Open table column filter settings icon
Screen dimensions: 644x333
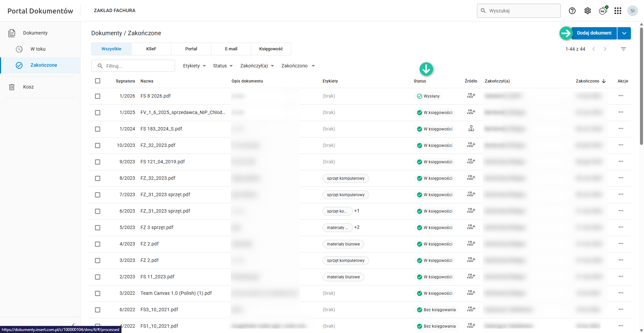(x=624, y=49)
